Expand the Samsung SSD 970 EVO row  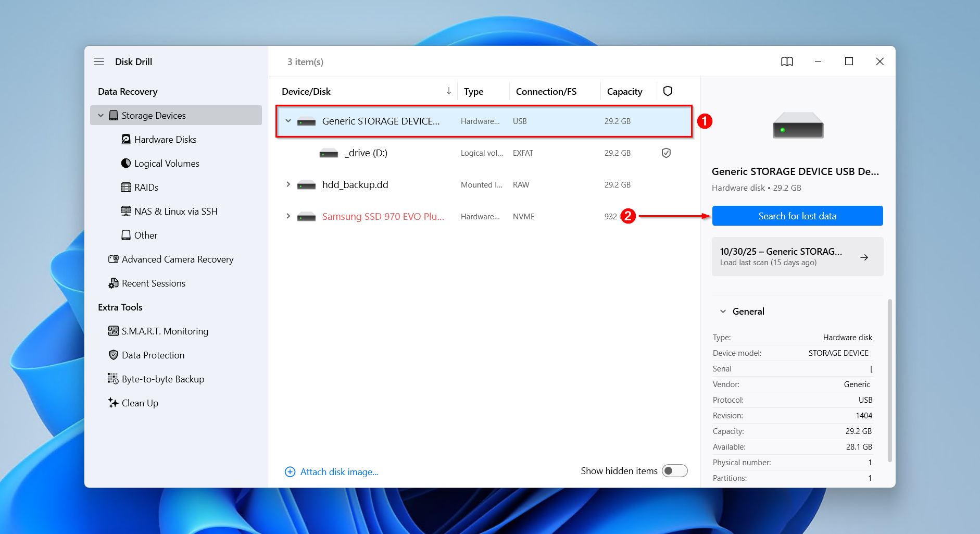[x=288, y=216]
